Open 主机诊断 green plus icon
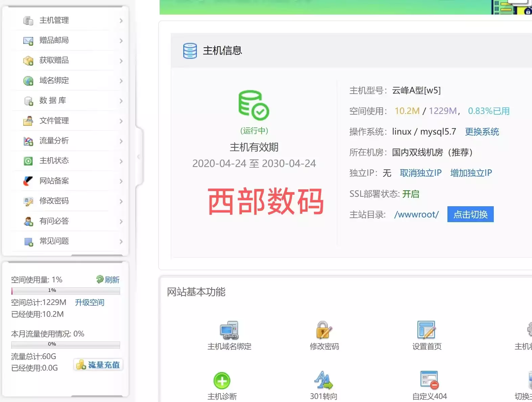532x402 pixels. [x=222, y=381]
